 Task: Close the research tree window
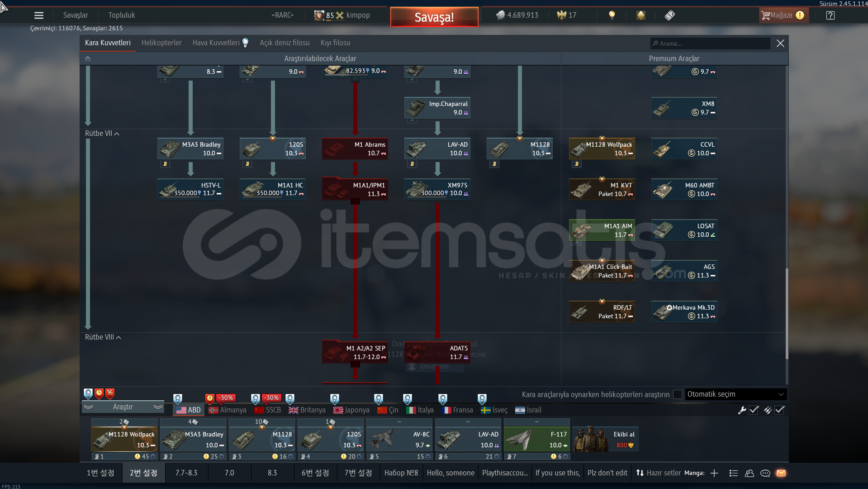point(780,43)
